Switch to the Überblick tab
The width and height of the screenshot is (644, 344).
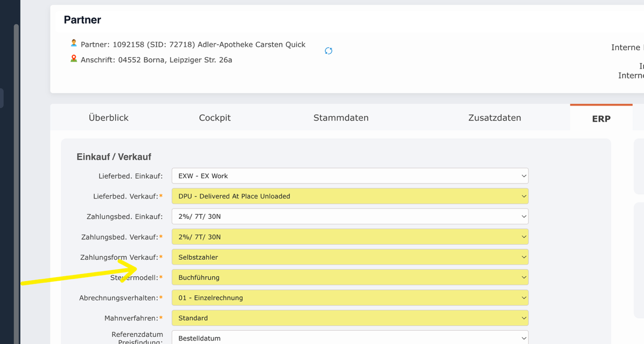(x=108, y=118)
